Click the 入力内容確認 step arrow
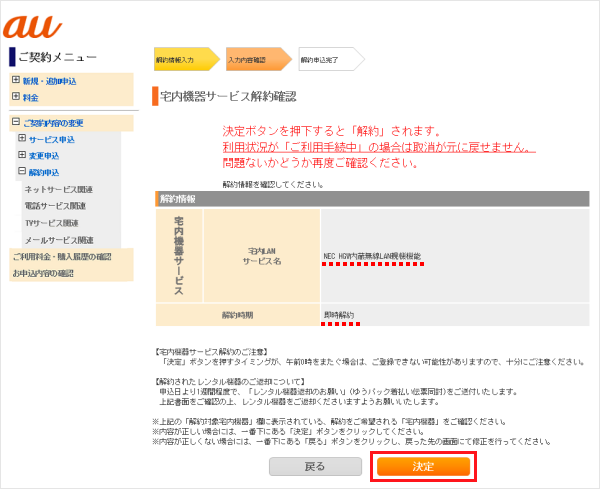This screenshot has height=489, width=600. click(256, 60)
